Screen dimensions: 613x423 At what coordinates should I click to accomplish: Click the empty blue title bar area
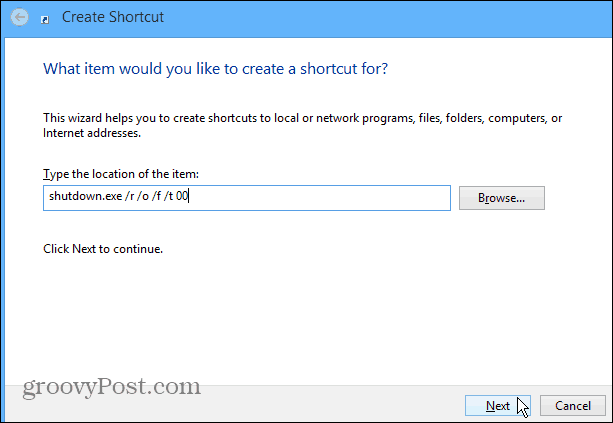coord(387,18)
